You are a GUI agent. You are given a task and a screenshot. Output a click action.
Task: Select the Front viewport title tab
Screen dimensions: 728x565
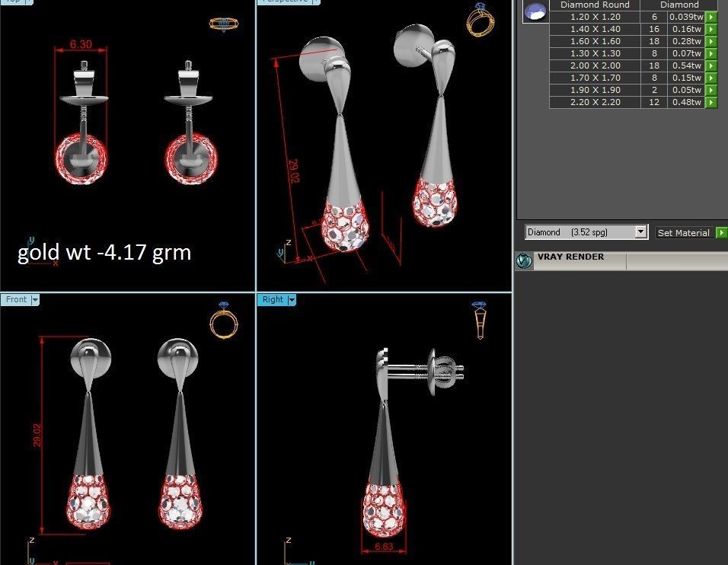pos(16,299)
